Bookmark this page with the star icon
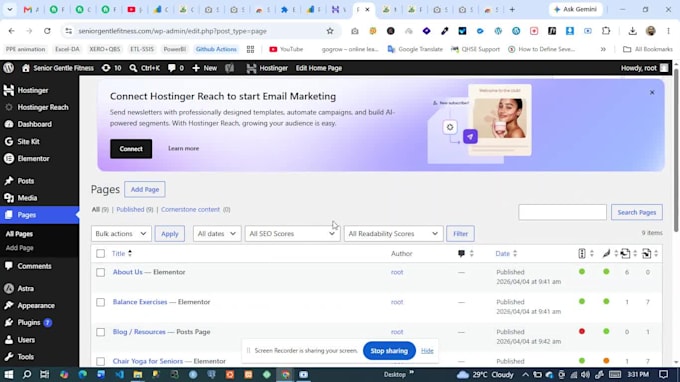The height and width of the screenshot is (382, 680). (x=330, y=31)
